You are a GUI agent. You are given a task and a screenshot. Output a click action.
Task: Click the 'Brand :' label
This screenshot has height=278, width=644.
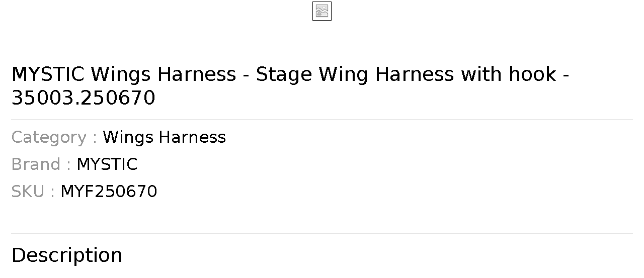click(41, 164)
